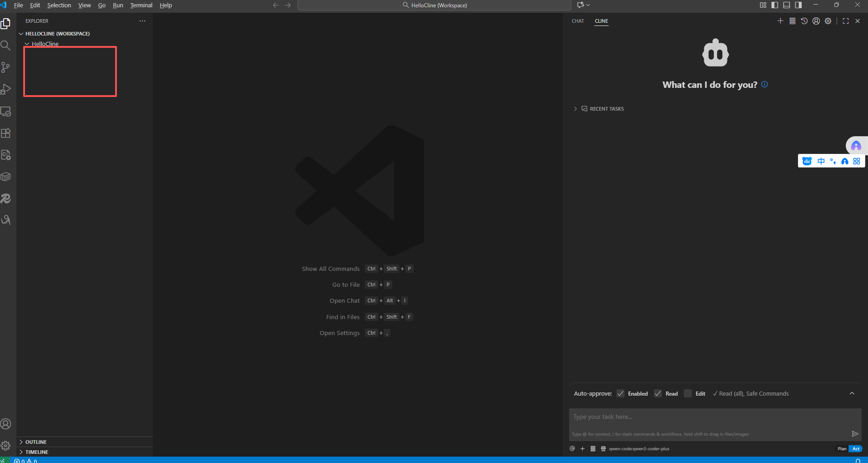Toggle Primary Side Bar layout icon
868x463 pixels.
(x=775, y=5)
